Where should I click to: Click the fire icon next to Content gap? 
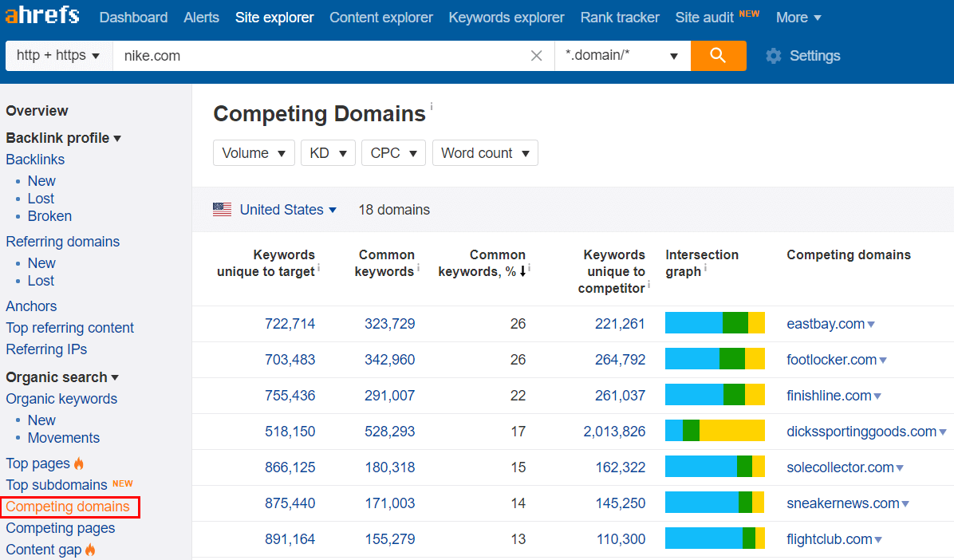(90, 550)
